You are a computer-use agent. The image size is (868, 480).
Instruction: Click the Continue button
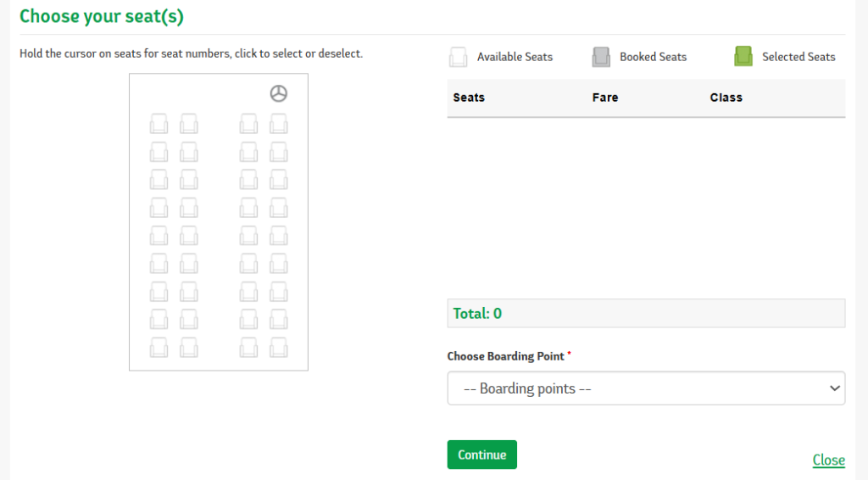point(482,455)
